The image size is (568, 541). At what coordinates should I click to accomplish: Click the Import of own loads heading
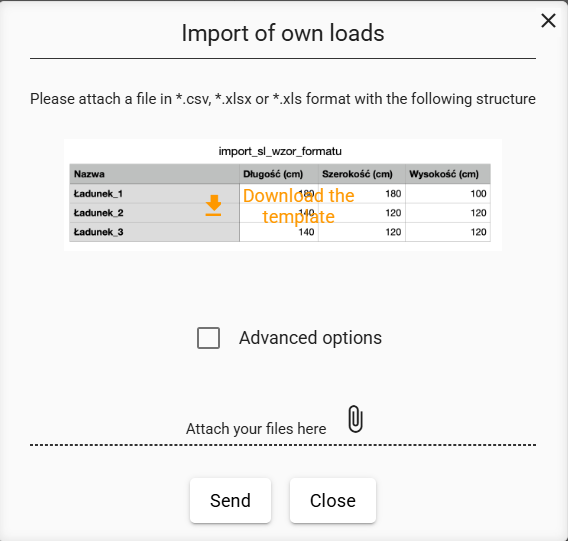[x=283, y=33]
